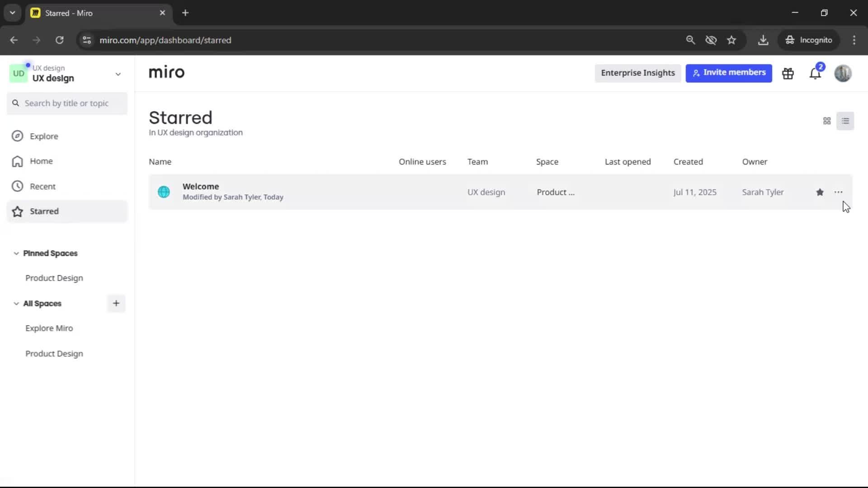Close the Starred - Miro tab

pyautogui.click(x=162, y=13)
